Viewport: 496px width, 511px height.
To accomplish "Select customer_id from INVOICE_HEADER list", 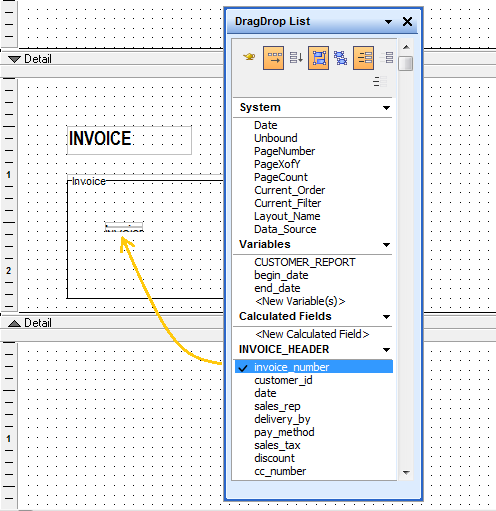I will [x=283, y=380].
